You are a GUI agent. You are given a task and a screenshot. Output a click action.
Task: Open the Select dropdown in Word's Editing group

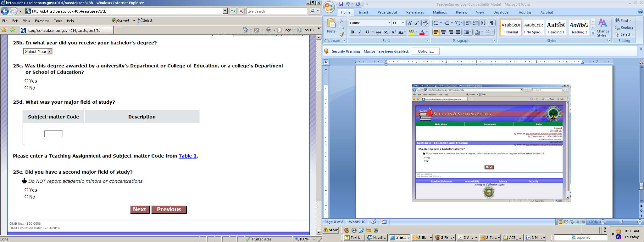(624, 34)
